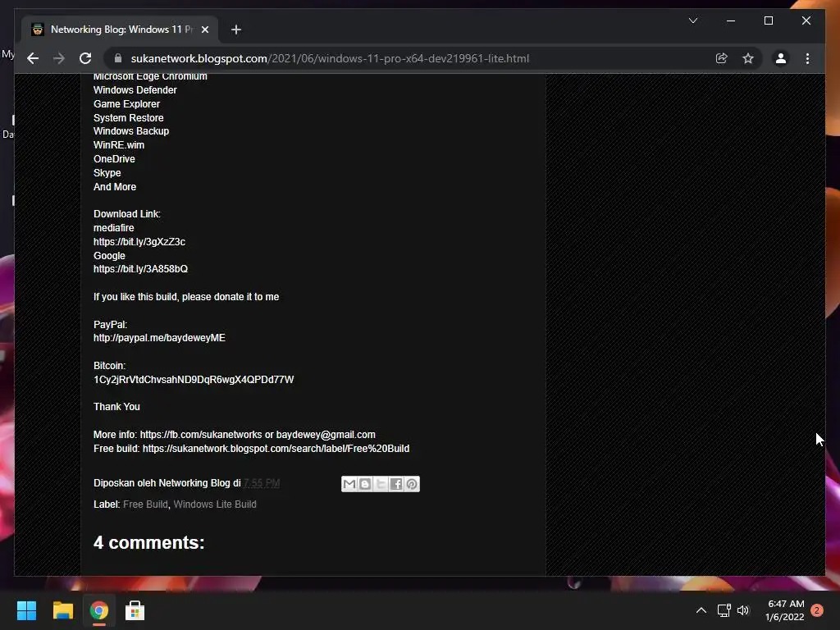
Task: Share post to Pinterest
Action: [412, 484]
